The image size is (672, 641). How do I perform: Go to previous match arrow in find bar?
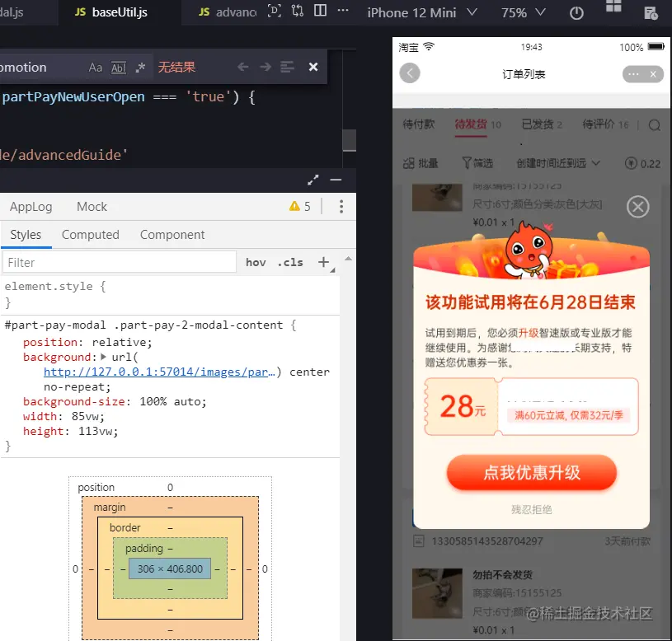coord(243,67)
